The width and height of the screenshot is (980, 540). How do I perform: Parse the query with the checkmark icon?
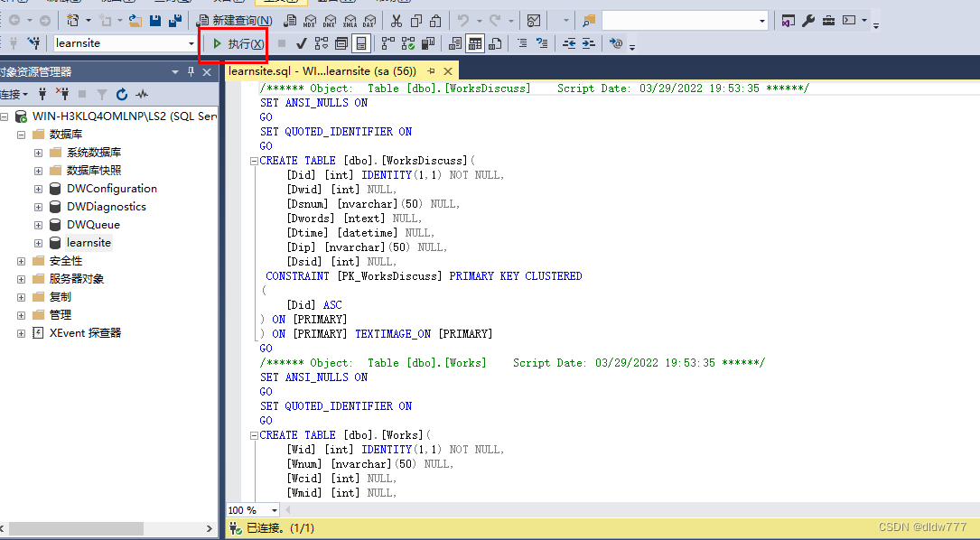pyautogui.click(x=301, y=42)
